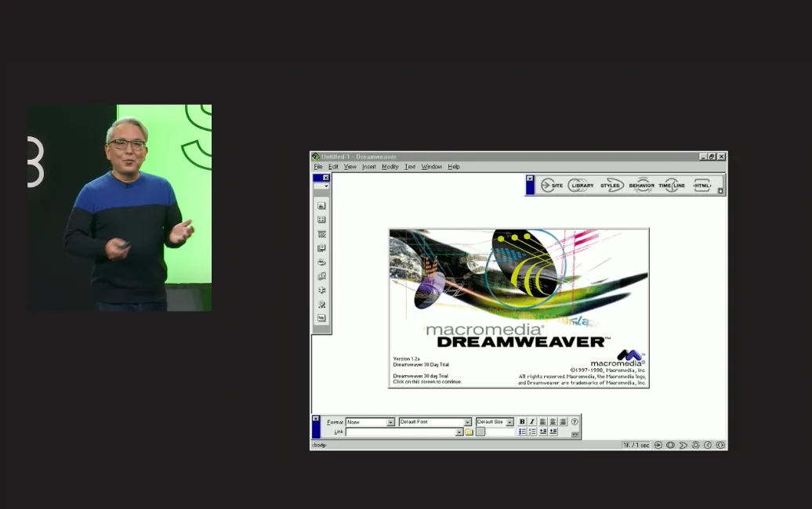Viewport: 812px width, 509px height.
Task: Click the status bar Library mini-launcher icon
Action: [671, 445]
